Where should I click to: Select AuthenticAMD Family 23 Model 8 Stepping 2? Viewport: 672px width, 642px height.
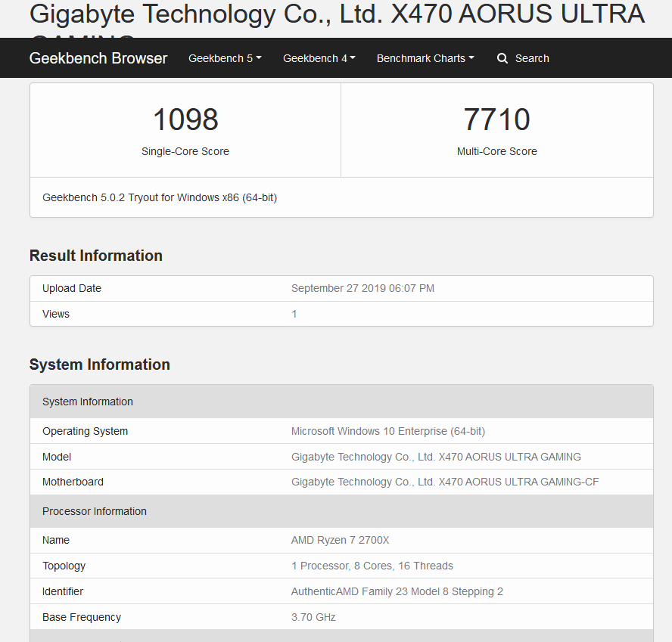397,591
